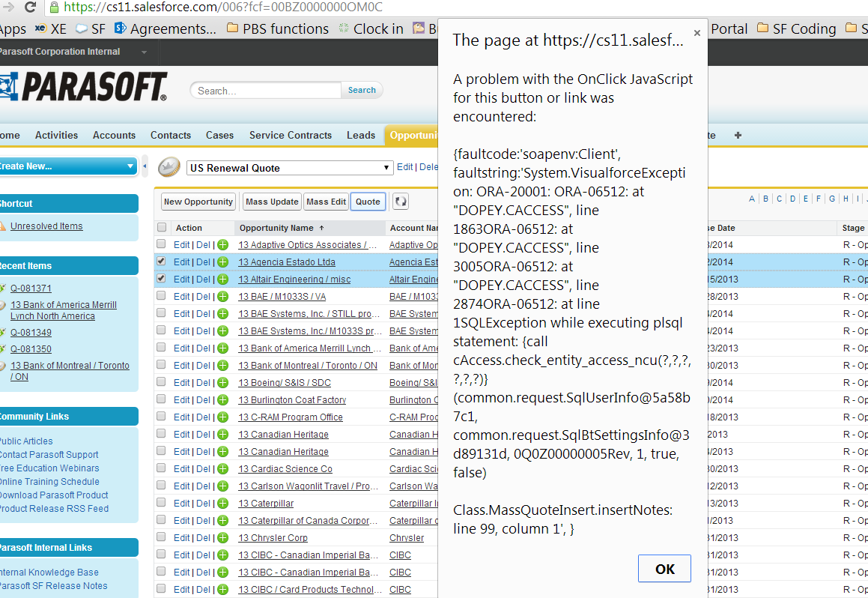
Task: Open recent item Q-081350
Action: tap(31, 349)
